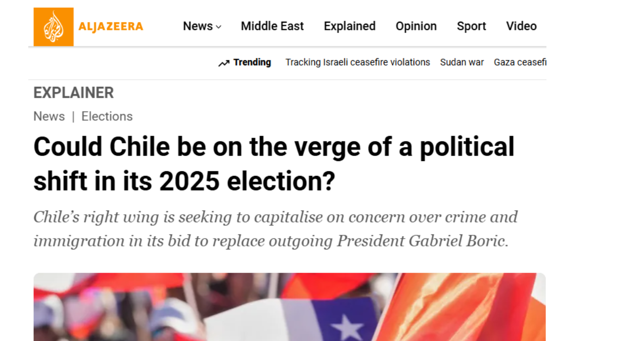Click the Trending label

point(252,63)
